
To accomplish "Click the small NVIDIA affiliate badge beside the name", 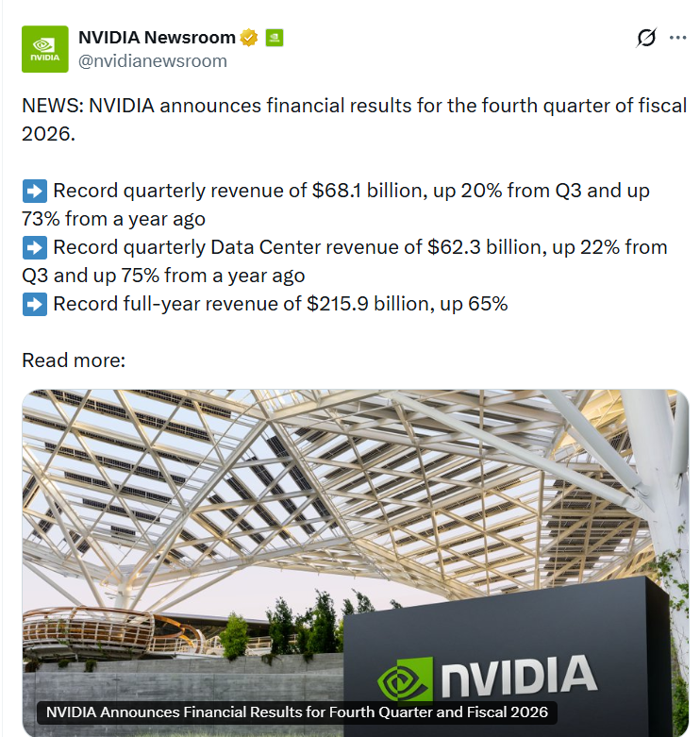I will (x=275, y=38).
